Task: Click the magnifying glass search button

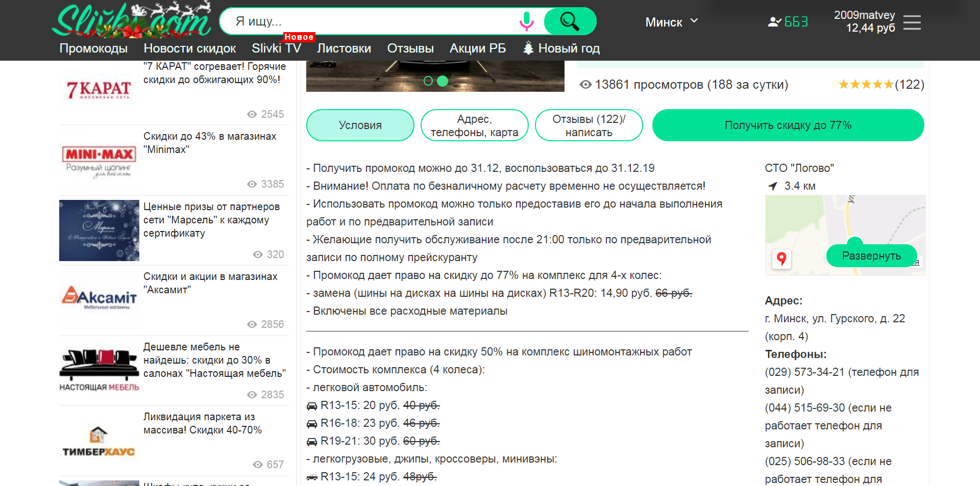Action: [569, 21]
